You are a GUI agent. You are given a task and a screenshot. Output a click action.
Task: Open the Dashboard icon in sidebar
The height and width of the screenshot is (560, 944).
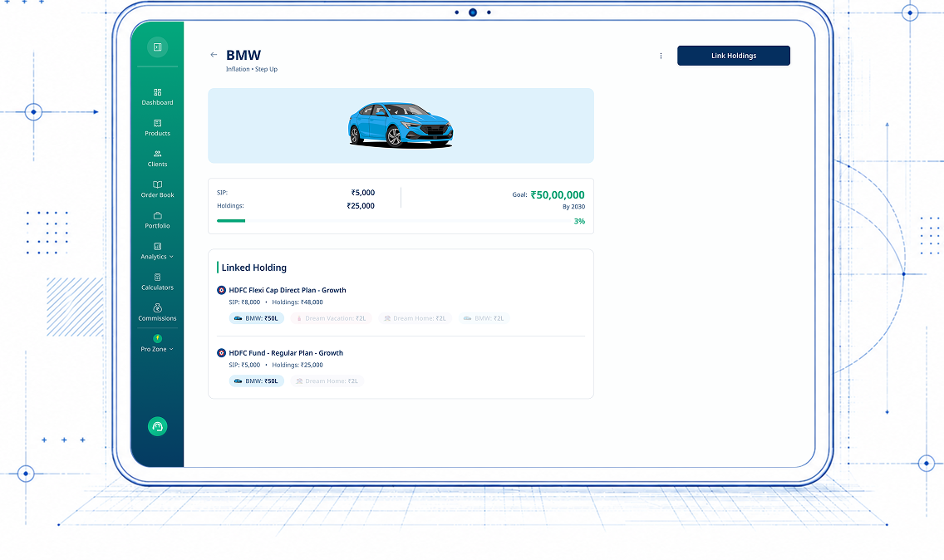click(157, 92)
